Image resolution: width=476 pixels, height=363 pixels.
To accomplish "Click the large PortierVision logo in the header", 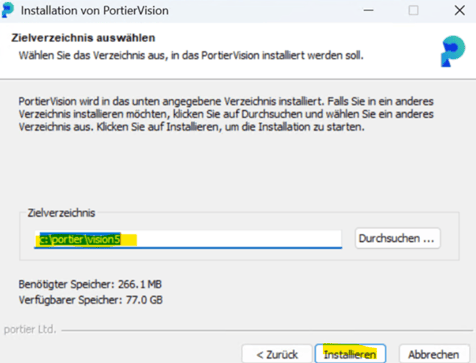I will 453,51.
